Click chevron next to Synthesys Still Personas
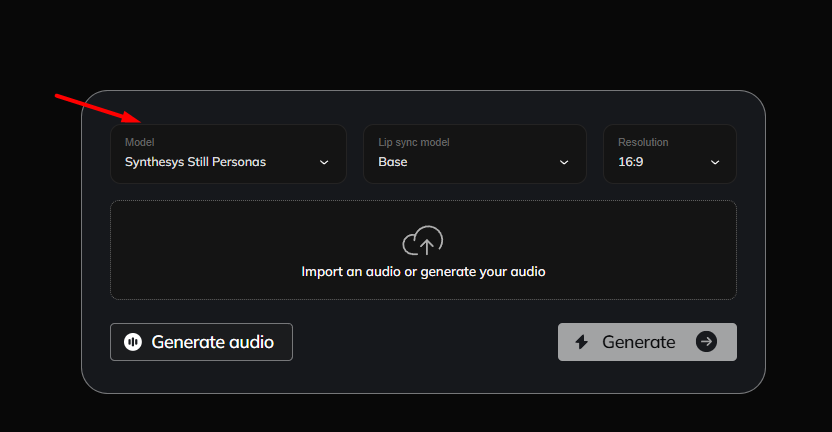 [324, 162]
